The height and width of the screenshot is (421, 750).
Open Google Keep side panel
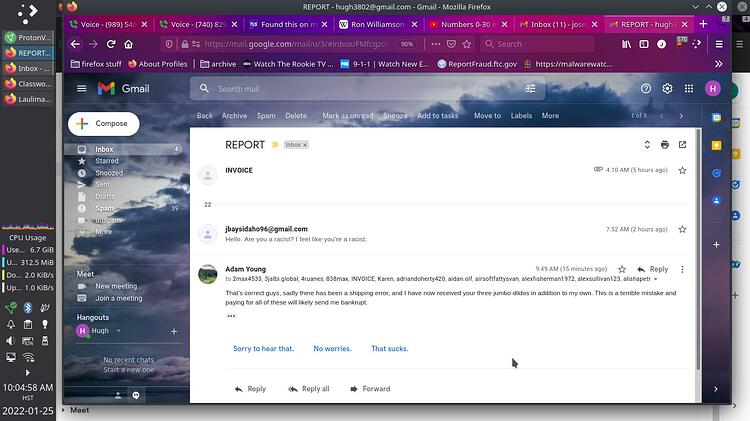(716, 145)
